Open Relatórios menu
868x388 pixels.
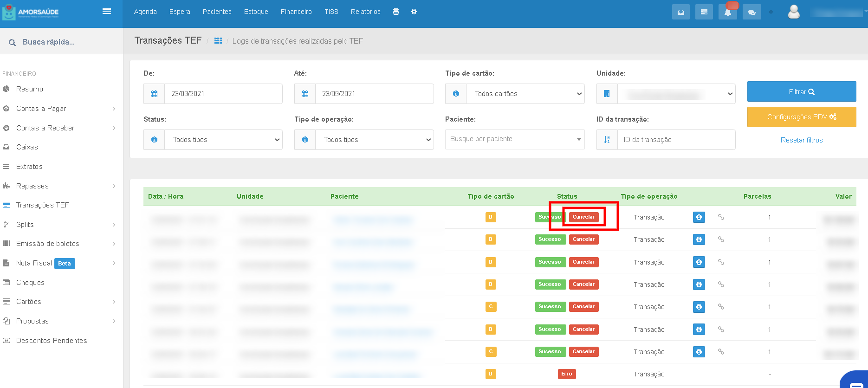coord(366,12)
